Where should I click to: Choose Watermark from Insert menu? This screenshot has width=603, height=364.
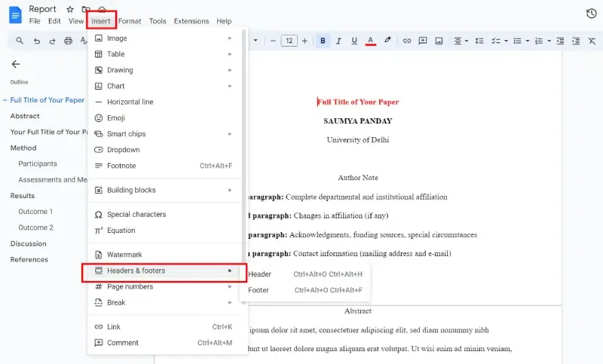coord(164,255)
